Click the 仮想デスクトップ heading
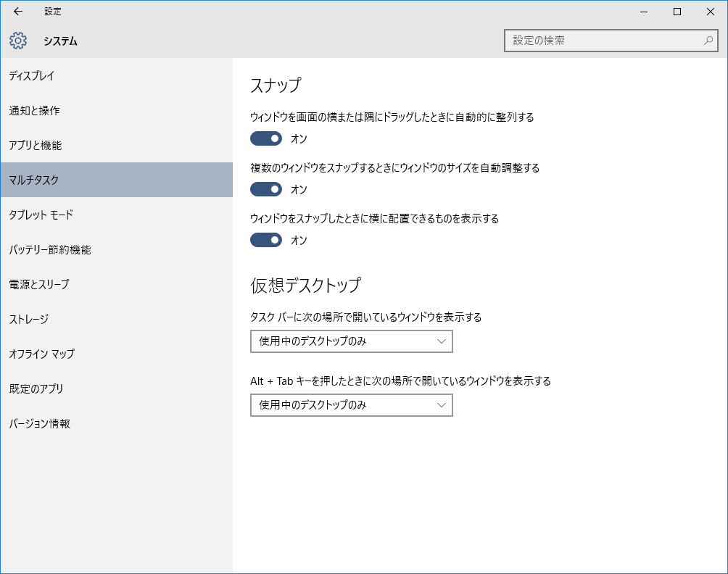Screen dimensions: 728x574 pyautogui.click(x=305, y=286)
